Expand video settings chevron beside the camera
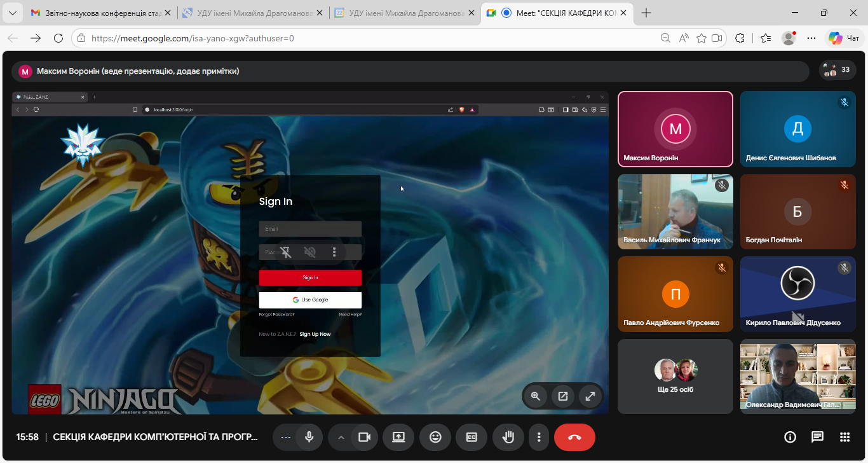The image size is (868, 463). (341, 437)
